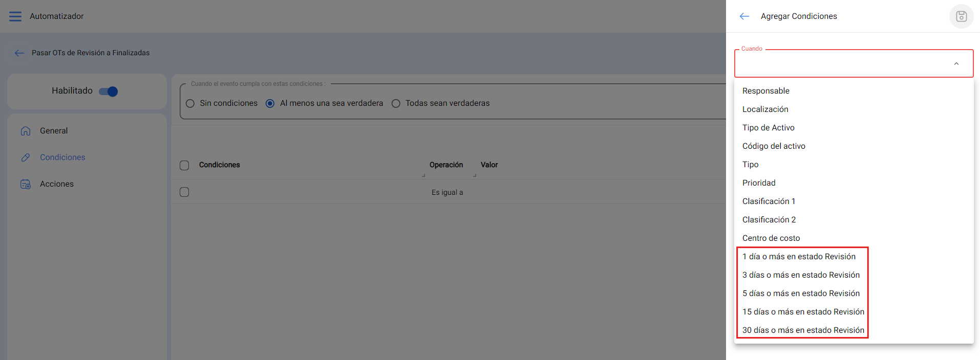This screenshot has width=980, height=360.
Task: Click the save icon in Agregar Condiciones
Action: tap(961, 16)
